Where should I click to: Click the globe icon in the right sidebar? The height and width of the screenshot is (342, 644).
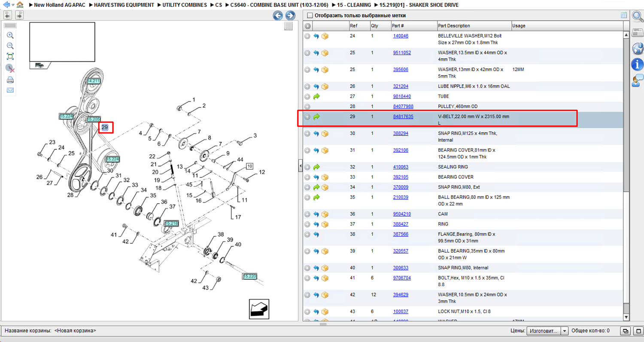pyautogui.click(x=637, y=48)
